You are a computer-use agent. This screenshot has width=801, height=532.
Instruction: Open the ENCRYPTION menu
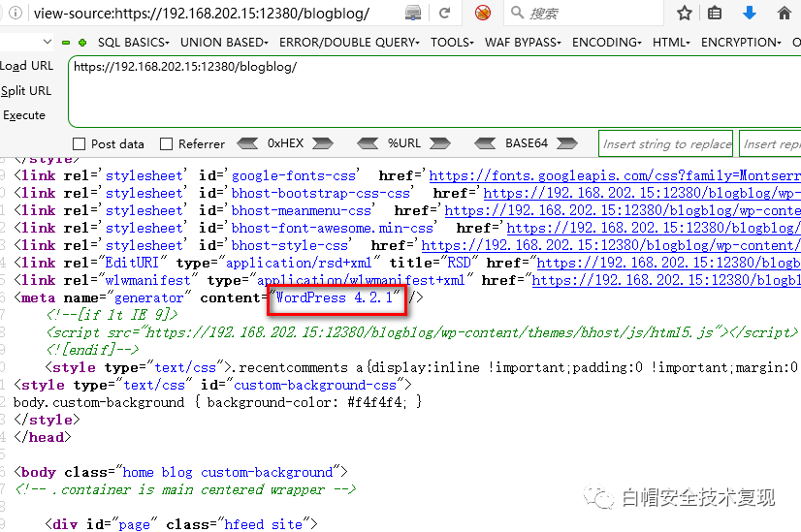click(741, 43)
